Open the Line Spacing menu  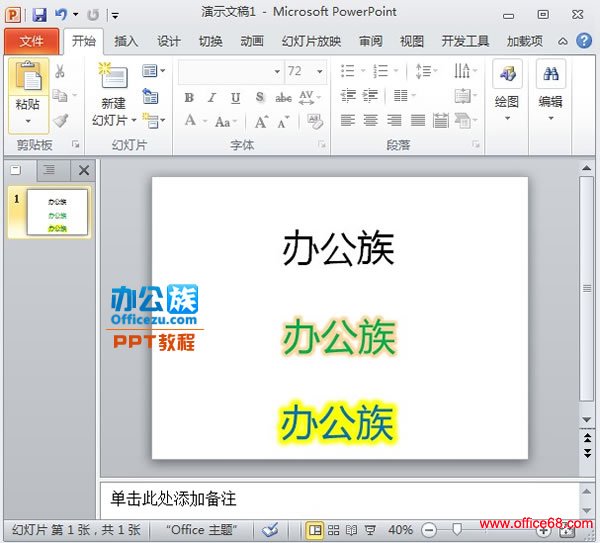click(x=426, y=71)
